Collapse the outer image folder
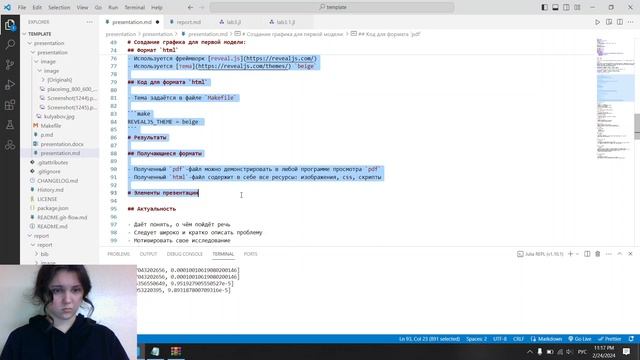The height and width of the screenshot is (360, 640). point(48,62)
